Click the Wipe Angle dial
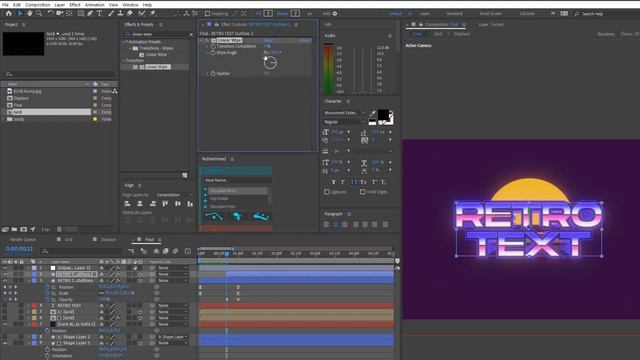This screenshot has width=640, height=360. pos(270,63)
